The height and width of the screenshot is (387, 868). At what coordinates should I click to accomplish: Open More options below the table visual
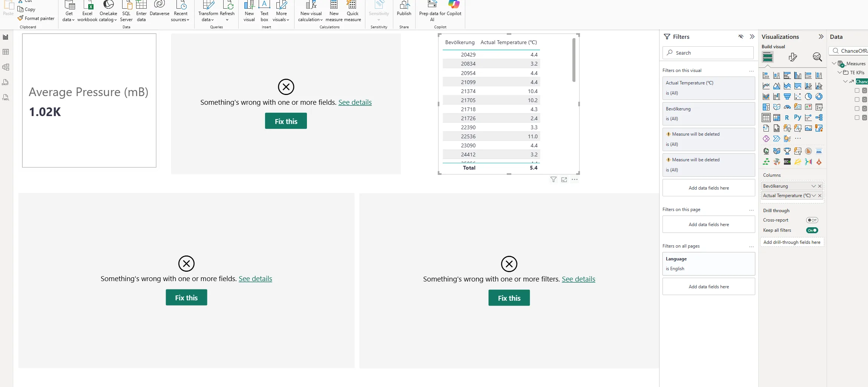(x=574, y=180)
